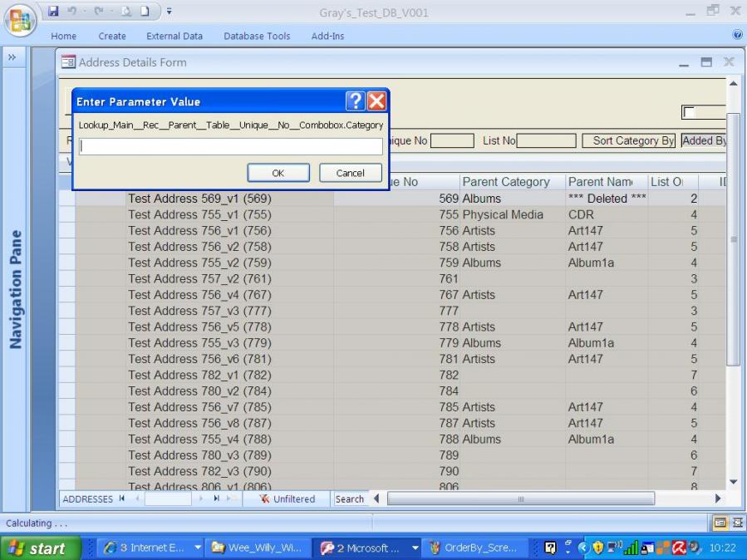Redo with the Quick Access arrow
Image resolution: width=747 pixels, height=560 pixels.
point(99,11)
